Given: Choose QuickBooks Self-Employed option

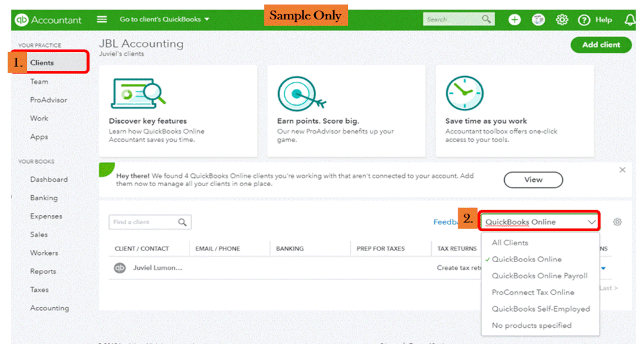Looking at the screenshot, I should click(541, 309).
